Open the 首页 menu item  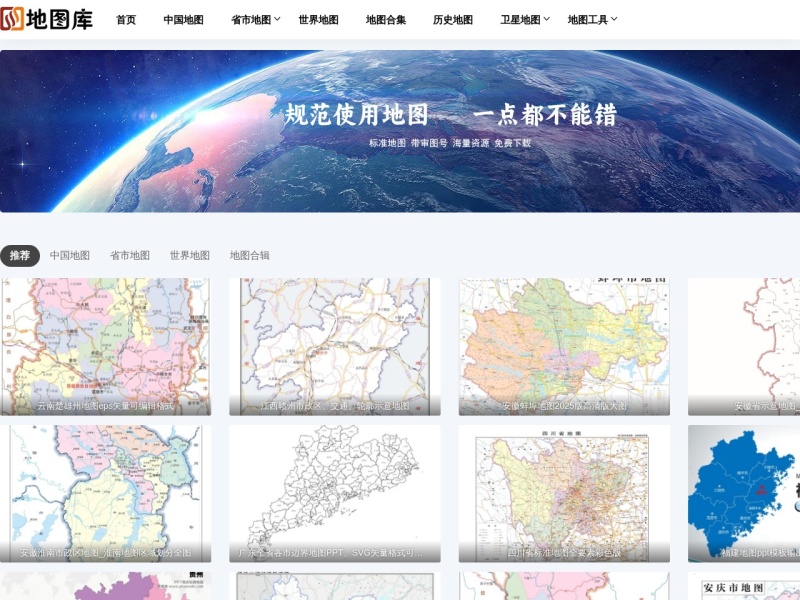tap(126, 19)
